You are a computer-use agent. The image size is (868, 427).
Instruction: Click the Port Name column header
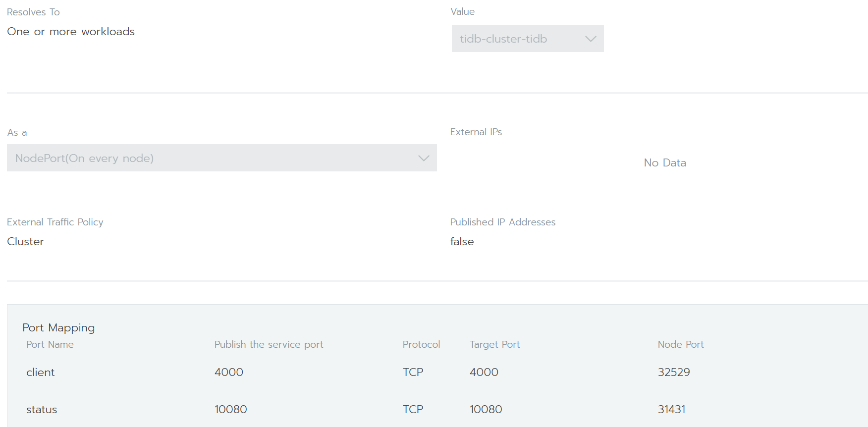pyautogui.click(x=50, y=344)
